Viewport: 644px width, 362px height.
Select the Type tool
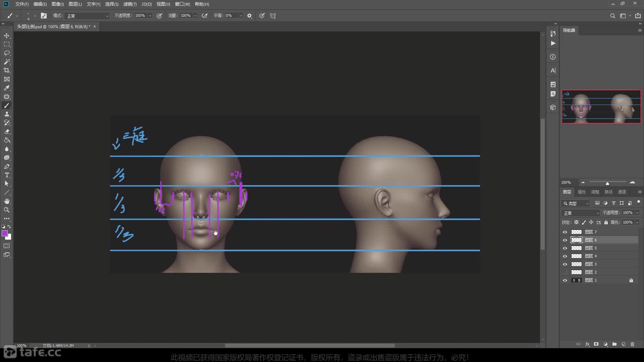(x=7, y=175)
